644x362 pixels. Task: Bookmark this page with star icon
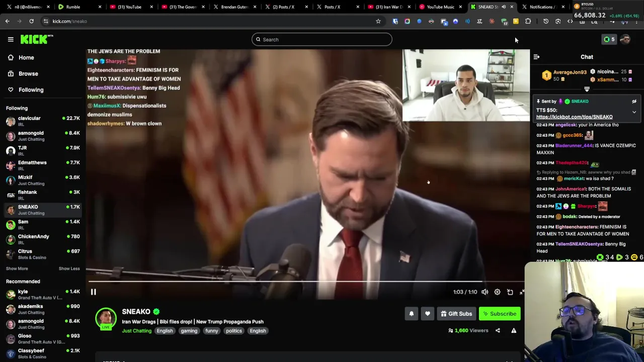click(378, 21)
